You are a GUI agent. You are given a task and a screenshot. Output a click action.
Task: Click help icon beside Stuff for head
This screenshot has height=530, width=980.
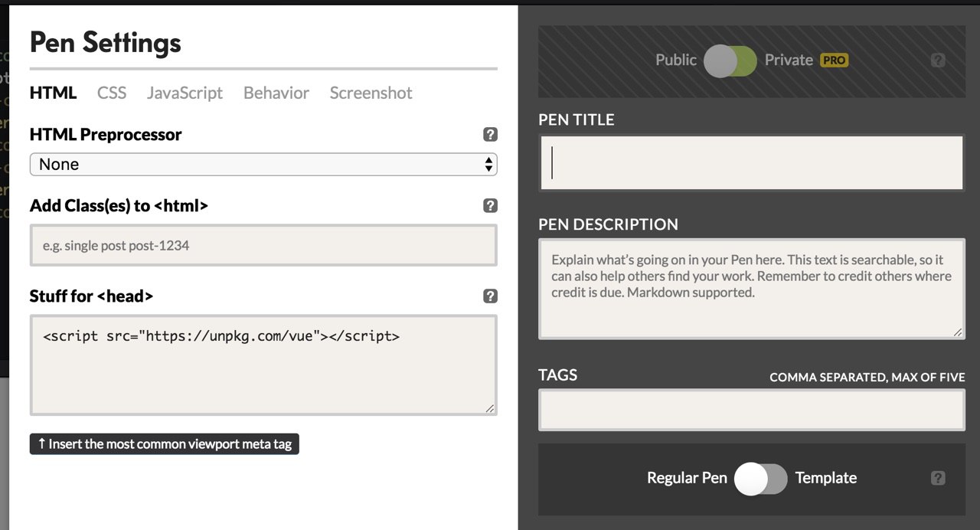(x=491, y=296)
